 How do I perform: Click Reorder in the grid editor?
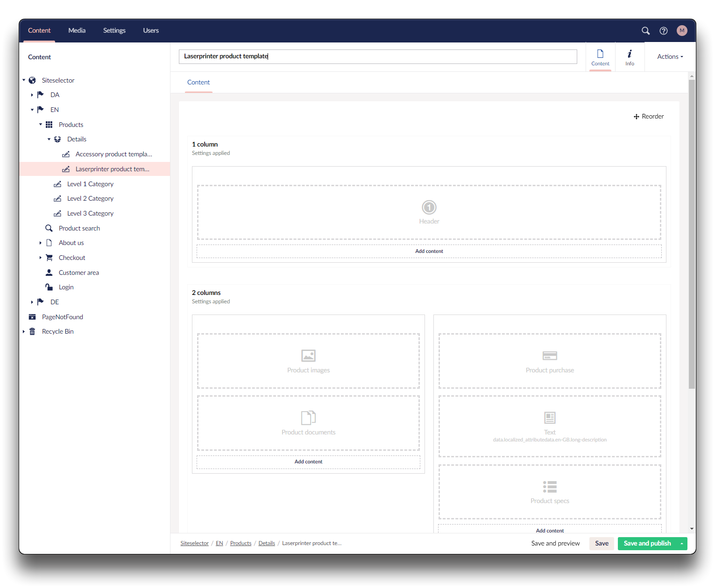649,117
